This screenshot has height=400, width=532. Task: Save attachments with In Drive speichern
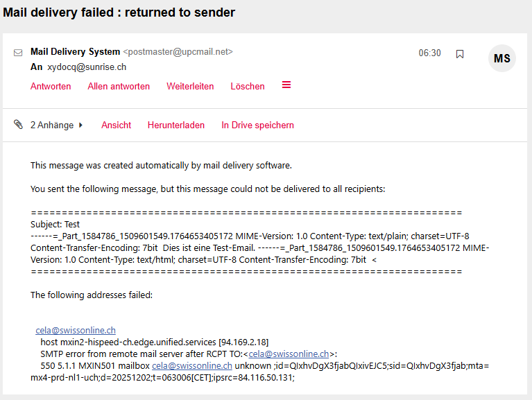coord(257,125)
